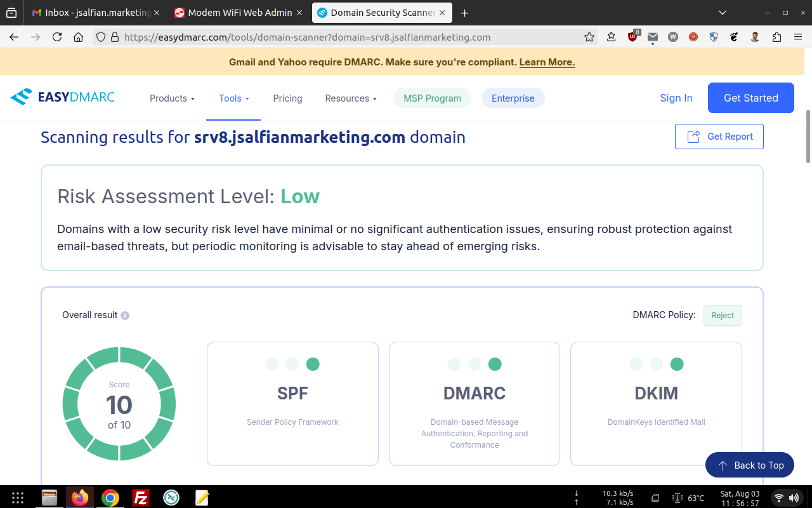
Task: Close the Modem WiFi Web Admin tab
Action: click(x=301, y=13)
